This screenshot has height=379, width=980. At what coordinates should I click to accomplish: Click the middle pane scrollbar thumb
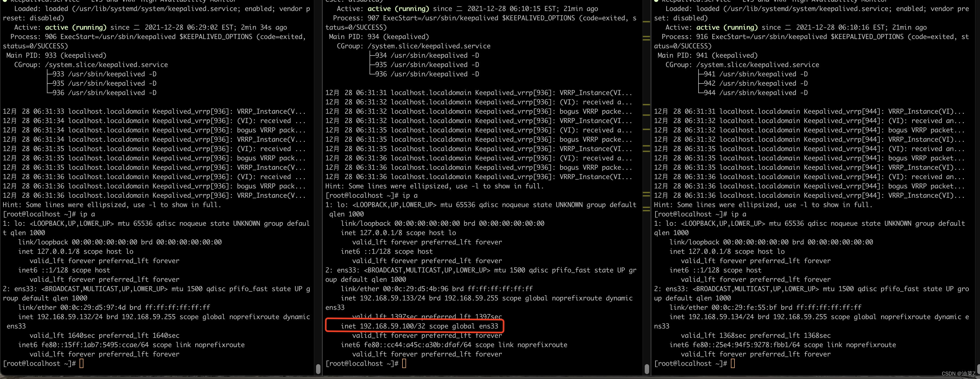647,369
